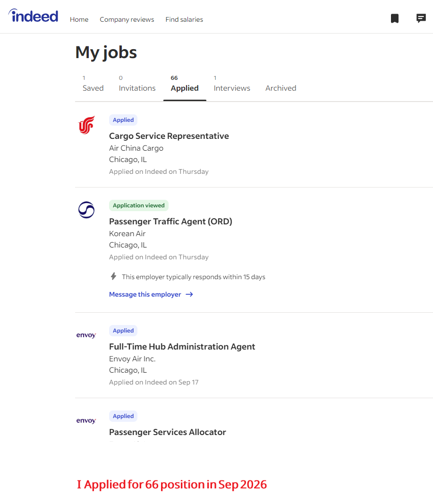Viewport: 433px width, 504px height.
Task: Click 'Applied on Indeed on Sep 17' text
Action: [x=154, y=382]
